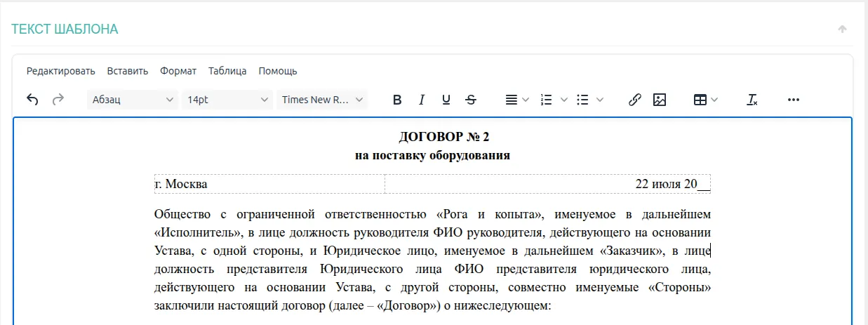Click the г. Москва table cell

coord(269,184)
